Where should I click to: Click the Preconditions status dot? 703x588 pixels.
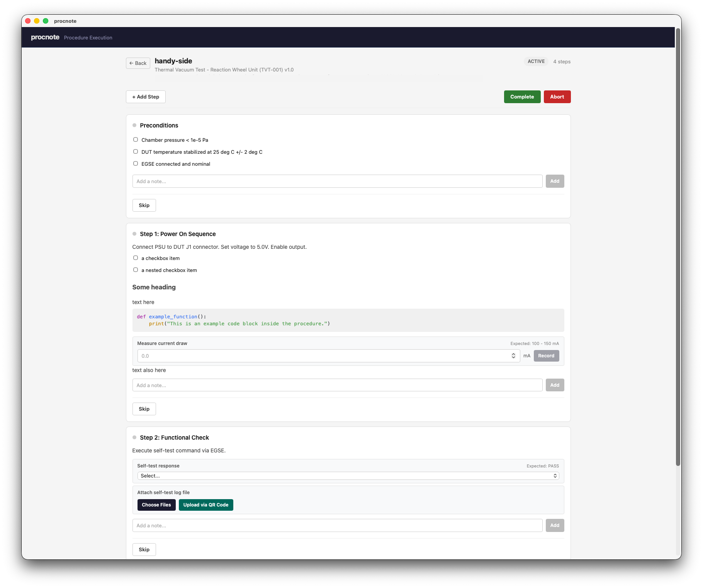(134, 125)
